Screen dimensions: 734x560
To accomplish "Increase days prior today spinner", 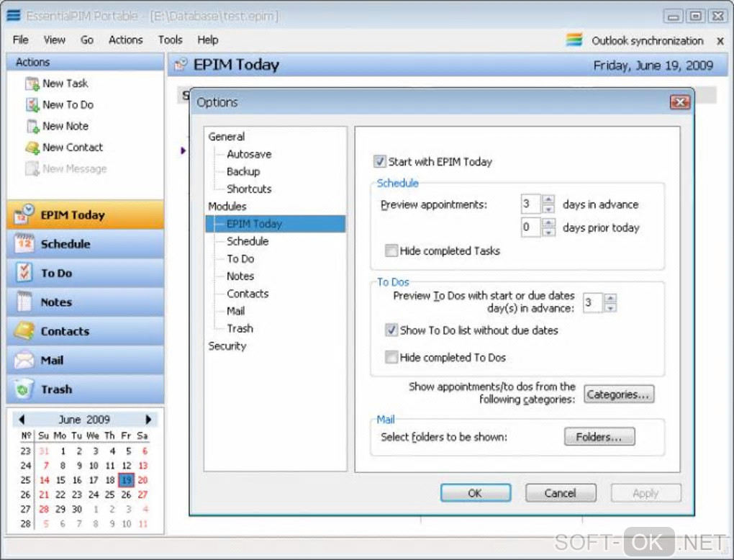I will click(x=548, y=223).
